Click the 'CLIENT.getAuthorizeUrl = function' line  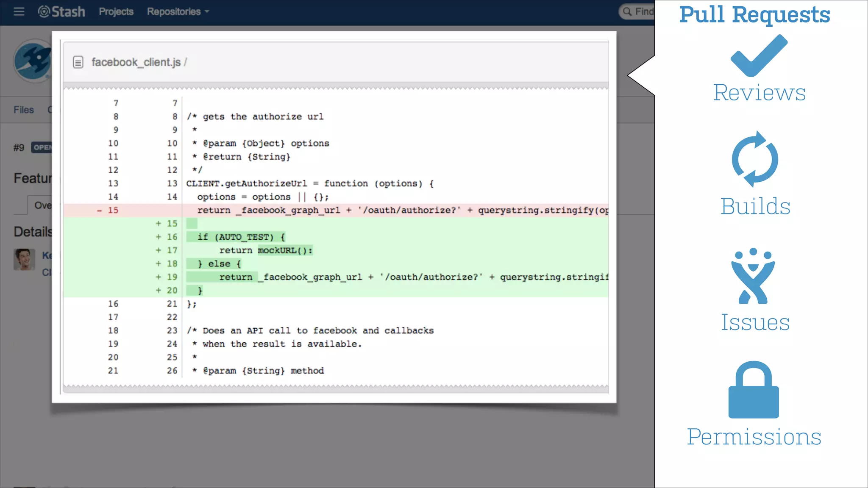tap(310, 183)
